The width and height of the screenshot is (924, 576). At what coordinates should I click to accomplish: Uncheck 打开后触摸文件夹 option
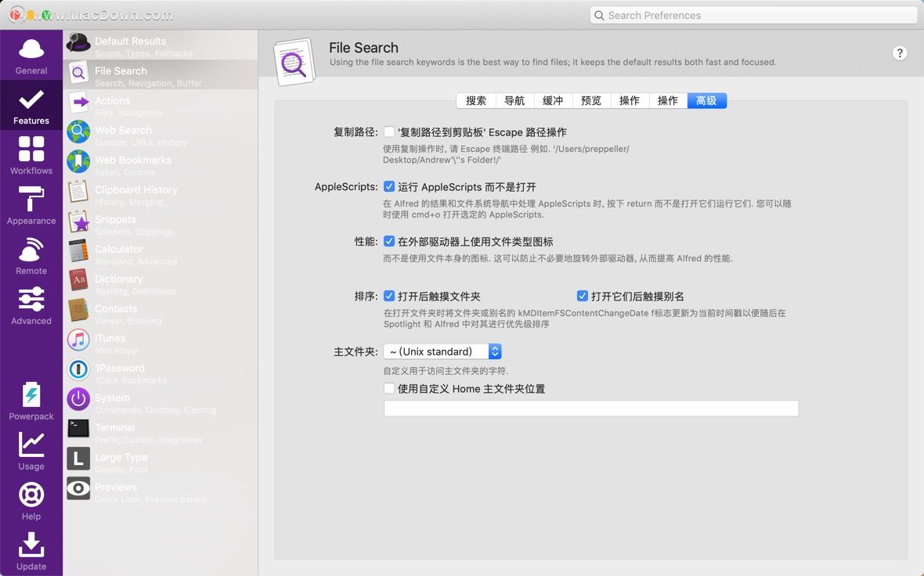click(x=389, y=297)
